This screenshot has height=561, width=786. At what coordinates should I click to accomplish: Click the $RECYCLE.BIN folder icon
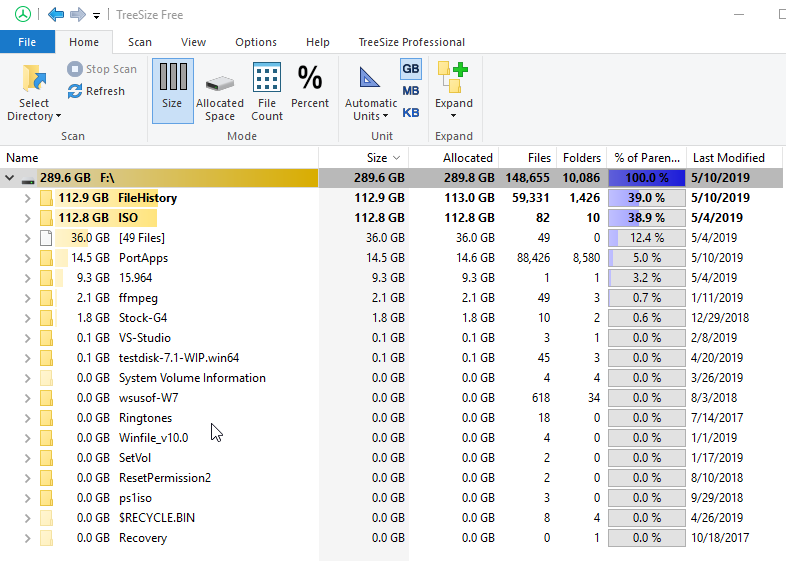46,518
